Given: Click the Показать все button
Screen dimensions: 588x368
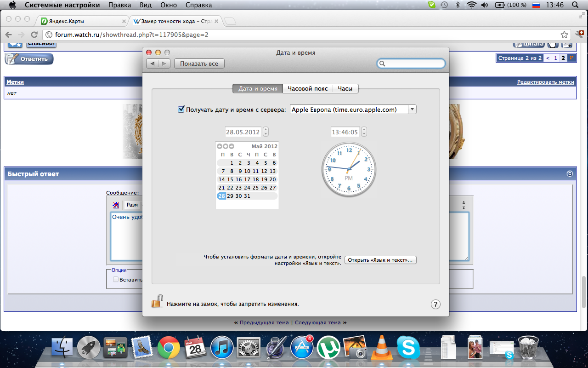Looking at the screenshot, I should 199,63.
